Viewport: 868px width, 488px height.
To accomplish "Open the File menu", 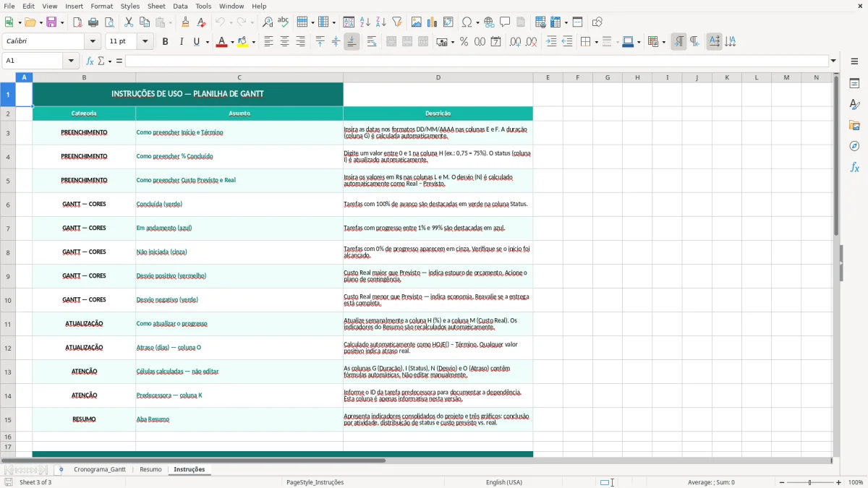I will point(9,6).
